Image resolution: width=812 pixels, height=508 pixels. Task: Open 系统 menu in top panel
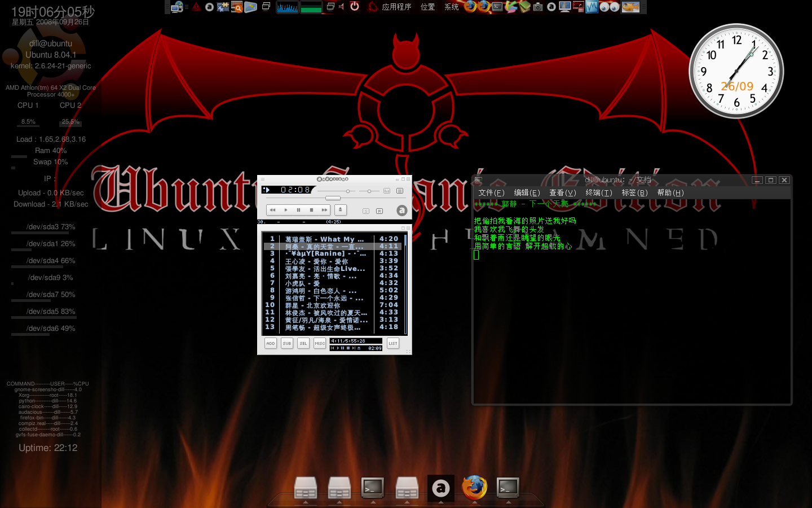pos(451,7)
